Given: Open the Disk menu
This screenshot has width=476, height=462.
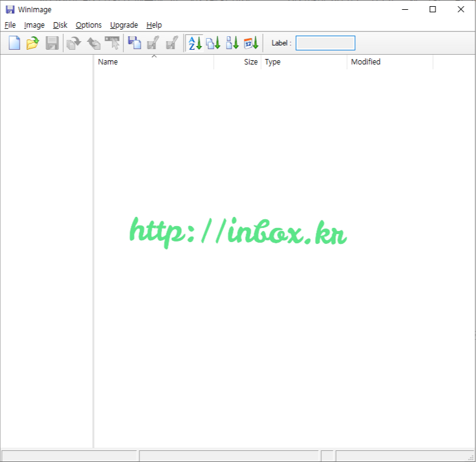Looking at the screenshot, I should coord(60,25).
